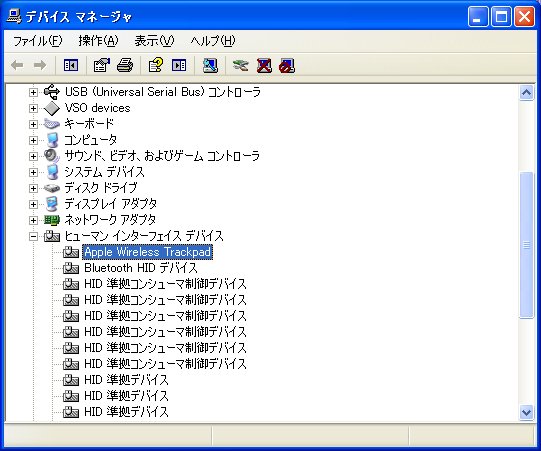541x451 pixels.
Task: Click the Uninstall device toolbar icon
Action: coord(264,65)
